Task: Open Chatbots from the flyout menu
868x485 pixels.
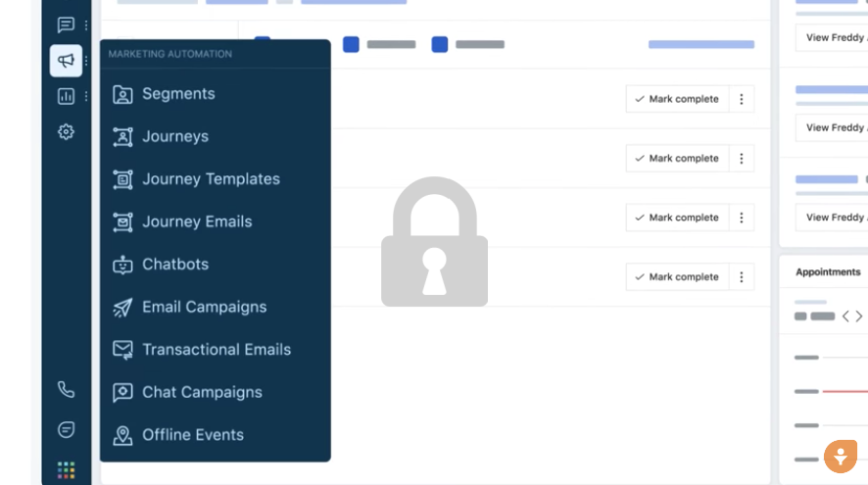Action: click(174, 265)
